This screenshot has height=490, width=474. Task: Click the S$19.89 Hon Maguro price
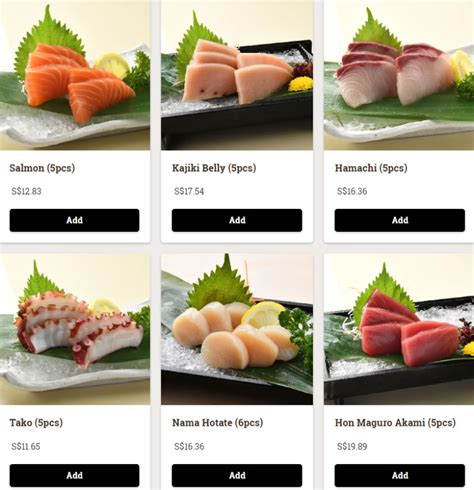352,446
